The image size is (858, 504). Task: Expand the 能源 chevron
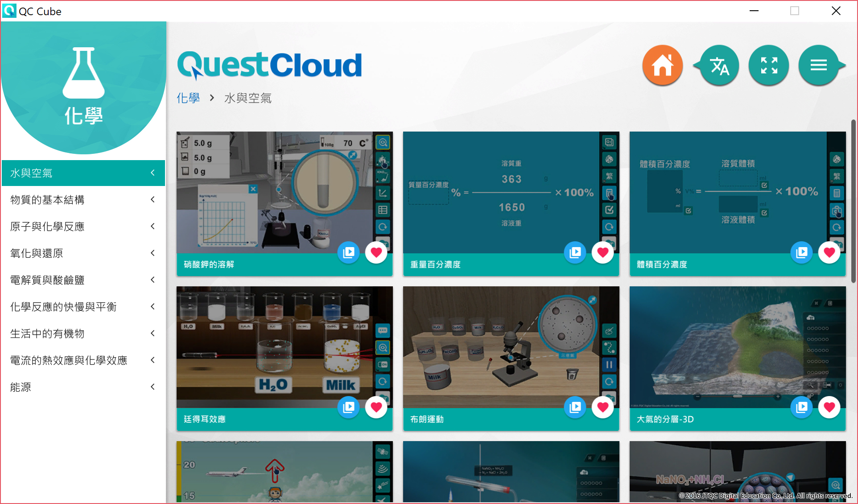point(153,387)
